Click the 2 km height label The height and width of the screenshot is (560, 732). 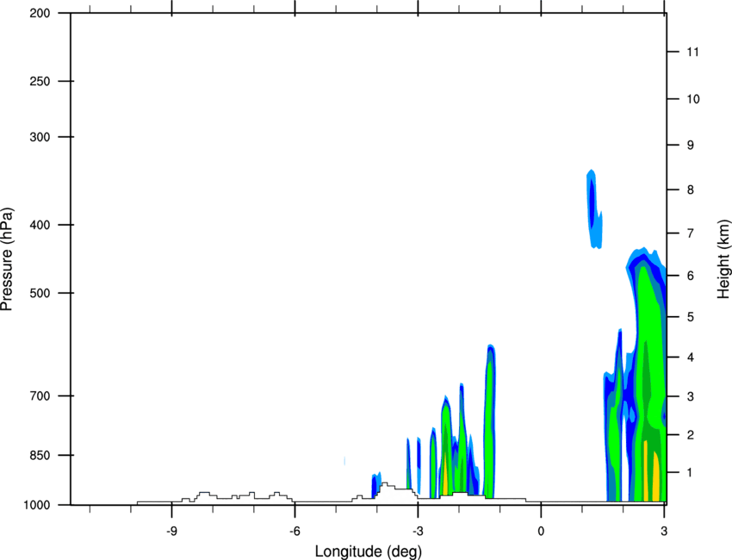coord(691,435)
